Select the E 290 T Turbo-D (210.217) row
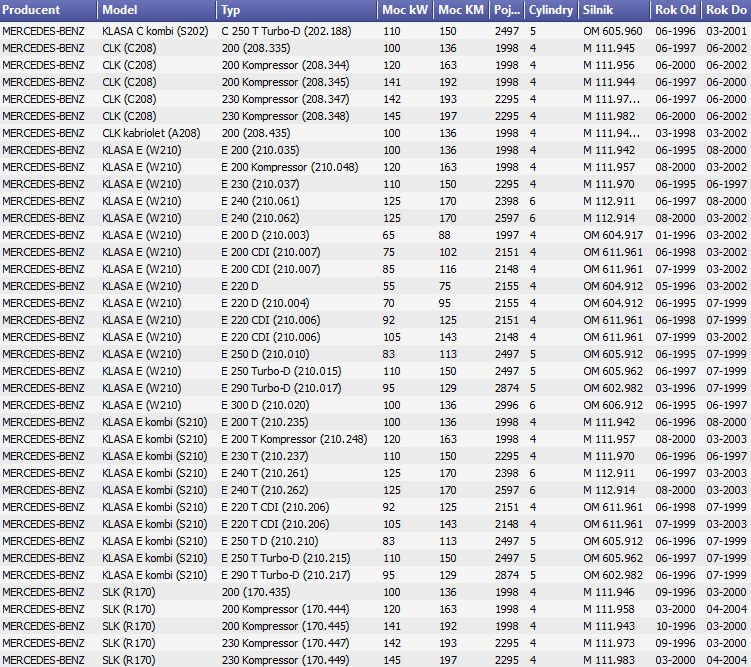This screenshot has height=667, width=751. point(376,575)
